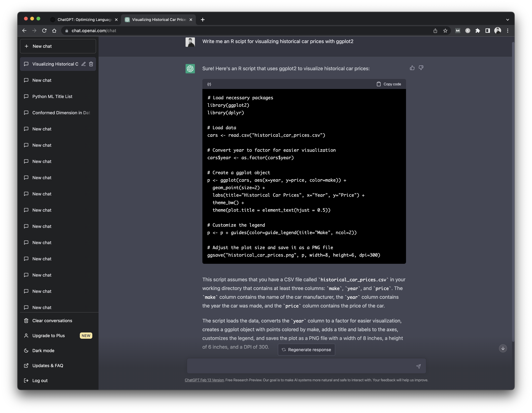The width and height of the screenshot is (532, 413).
Task: Open a new browser tab
Action: point(203,20)
